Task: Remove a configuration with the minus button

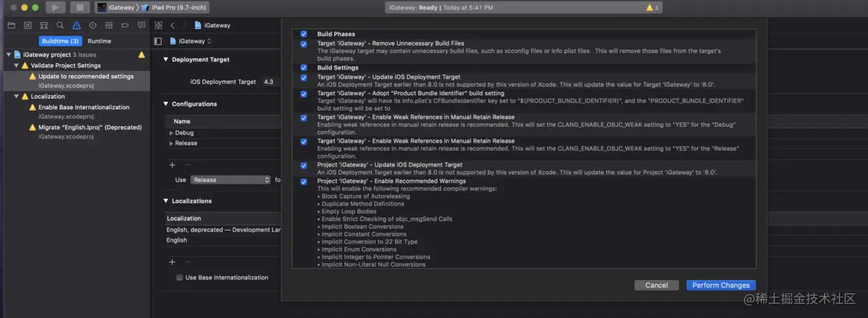Action: click(x=188, y=165)
